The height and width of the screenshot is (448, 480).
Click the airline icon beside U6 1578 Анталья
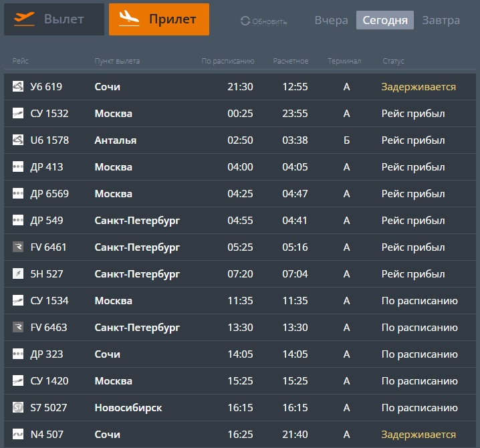[18, 140]
